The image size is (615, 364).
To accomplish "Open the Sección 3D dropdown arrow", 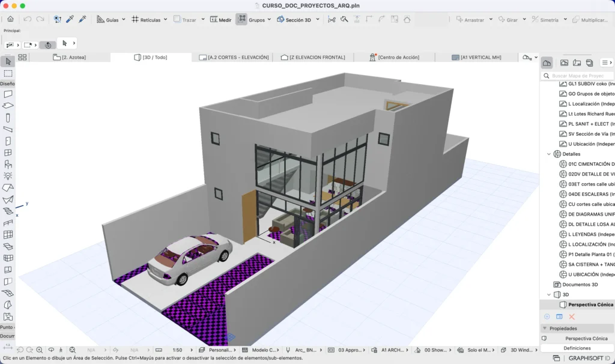I will [318, 19].
